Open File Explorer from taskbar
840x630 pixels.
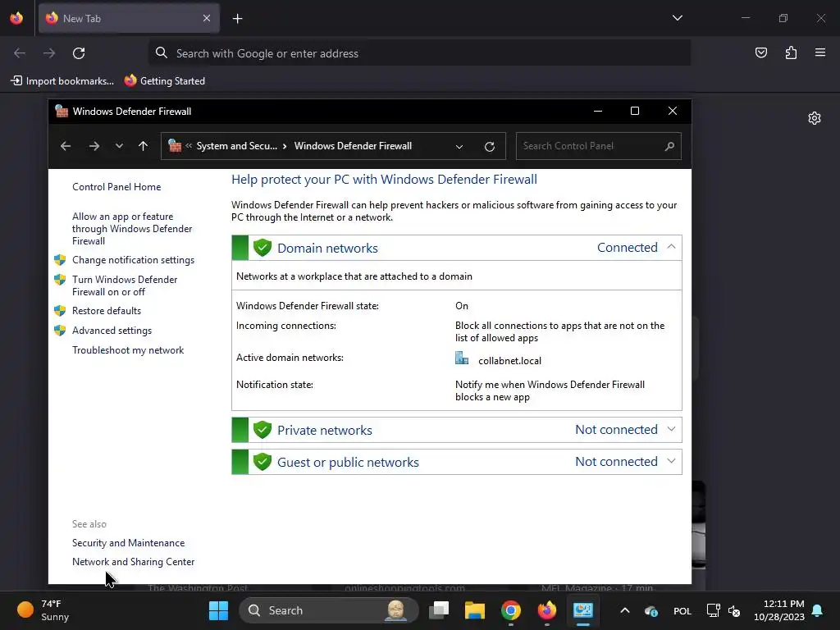coord(475,610)
